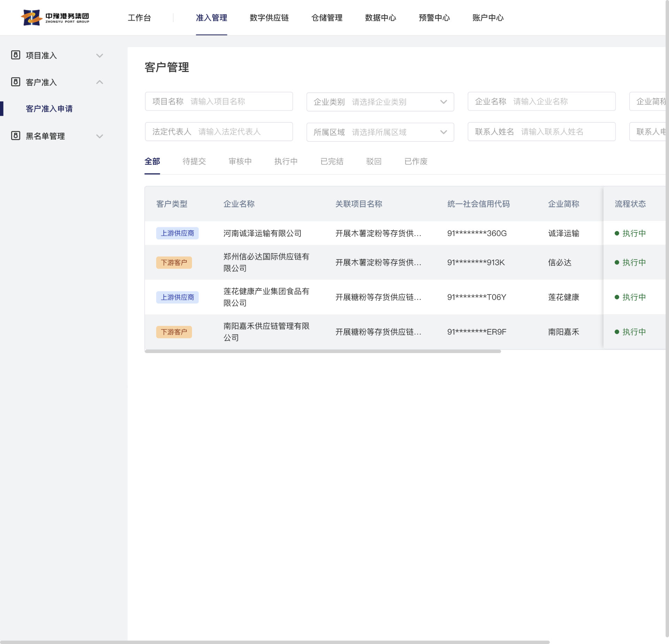Click the 统一社会信用代码 column header
This screenshot has height=644, width=669.
click(x=478, y=204)
